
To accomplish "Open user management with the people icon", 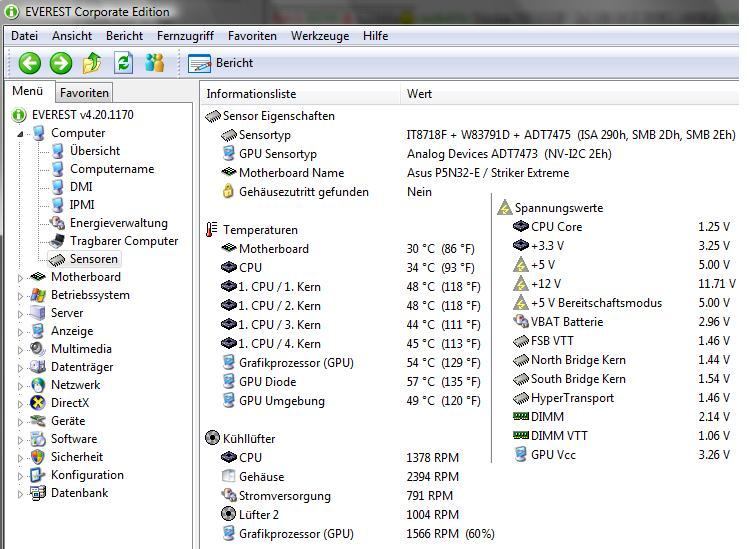I will 154,63.
